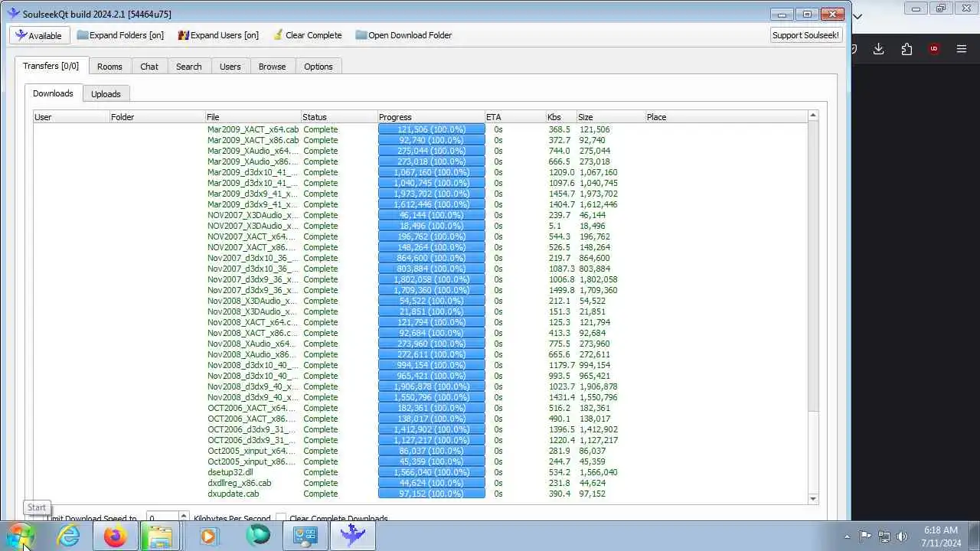Select the dsetup32.dll file row
Image resolution: width=980 pixels, height=551 pixels.
point(230,472)
